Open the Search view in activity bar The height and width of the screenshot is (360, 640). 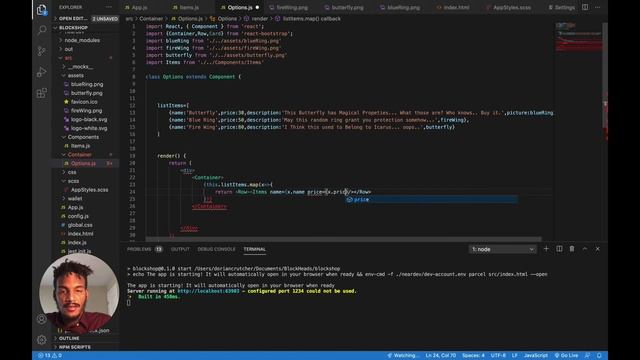tap(42, 30)
